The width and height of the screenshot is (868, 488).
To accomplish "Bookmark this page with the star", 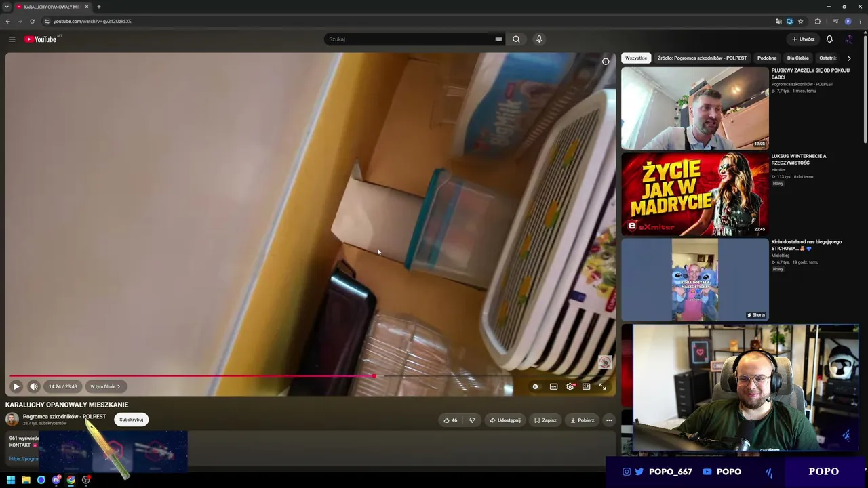I will [800, 21].
